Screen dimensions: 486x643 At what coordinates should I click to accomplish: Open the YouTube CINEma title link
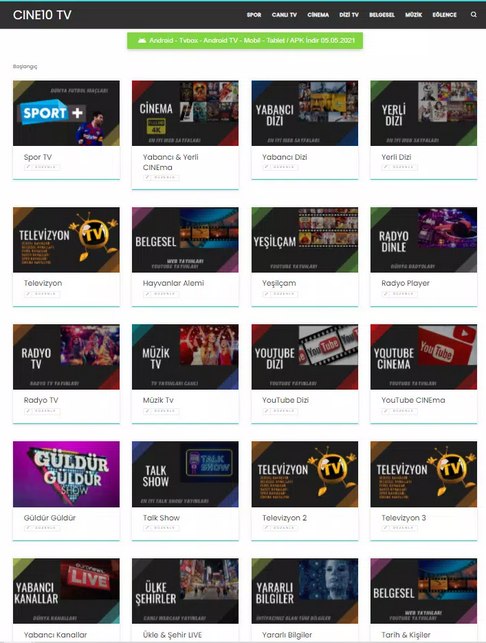413,400
